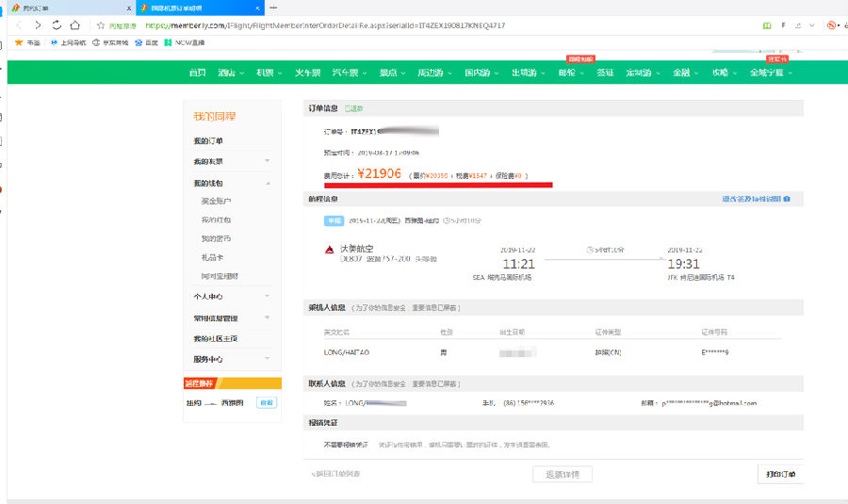Click the browser back arrow

click(x=18, y=25)
